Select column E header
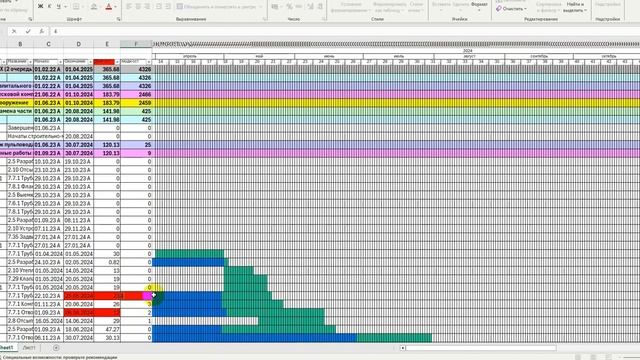 107,44
